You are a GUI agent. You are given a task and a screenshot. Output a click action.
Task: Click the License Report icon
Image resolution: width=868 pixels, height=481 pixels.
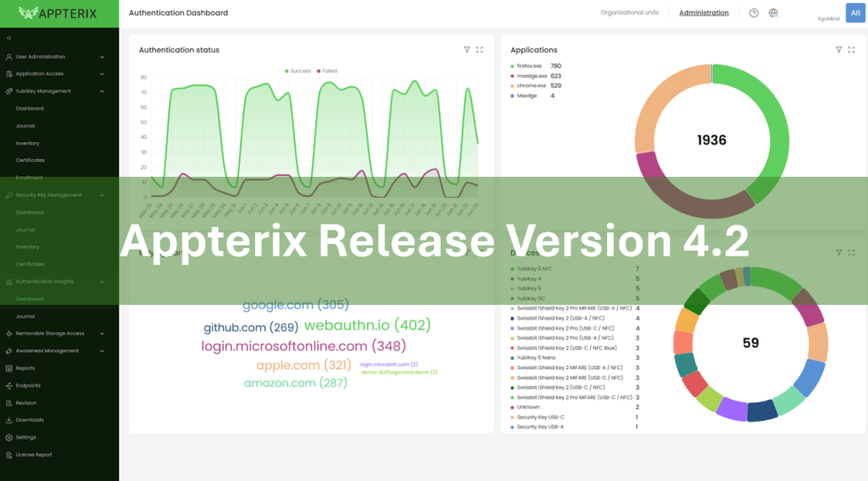pyautogui.click(x=8, y=455)
